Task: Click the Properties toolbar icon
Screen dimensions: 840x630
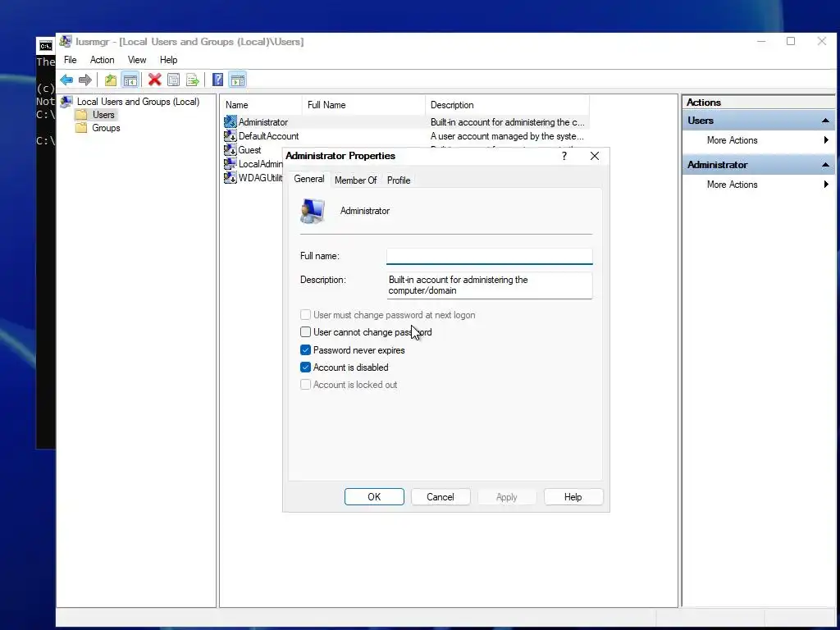Action: point(173,80)
